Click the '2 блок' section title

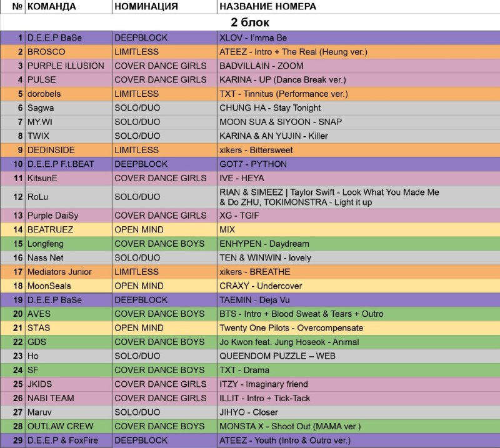250,22
